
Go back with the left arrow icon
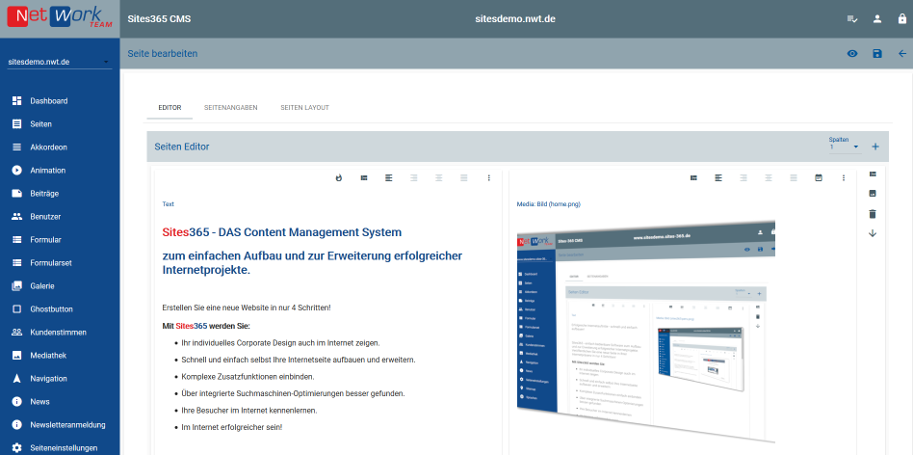coord(903,54)
